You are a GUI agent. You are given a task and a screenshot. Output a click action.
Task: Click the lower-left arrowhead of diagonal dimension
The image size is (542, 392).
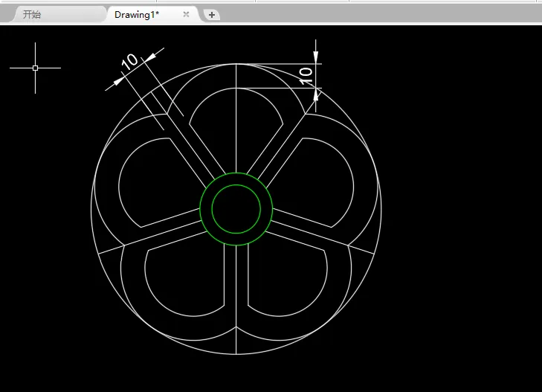coord(118,82)
